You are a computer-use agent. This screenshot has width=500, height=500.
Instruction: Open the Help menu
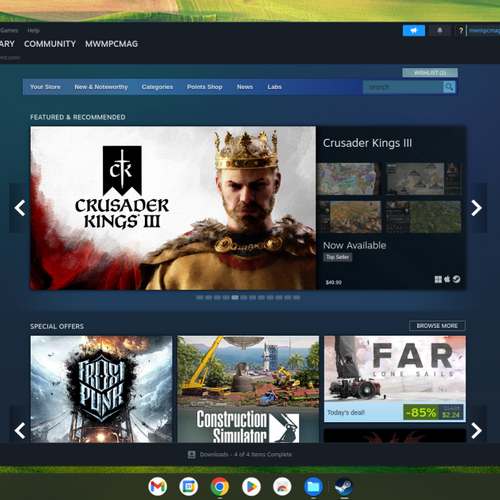tap(33, 30)
